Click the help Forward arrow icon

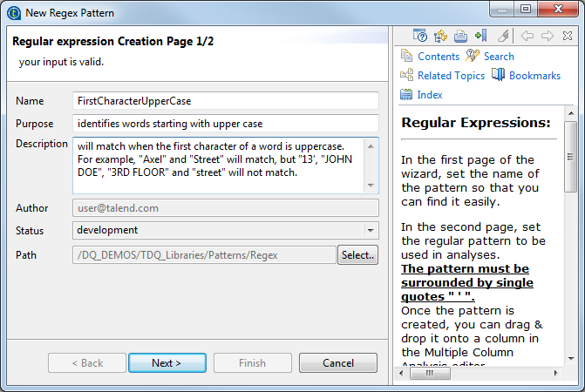point(548,36)
